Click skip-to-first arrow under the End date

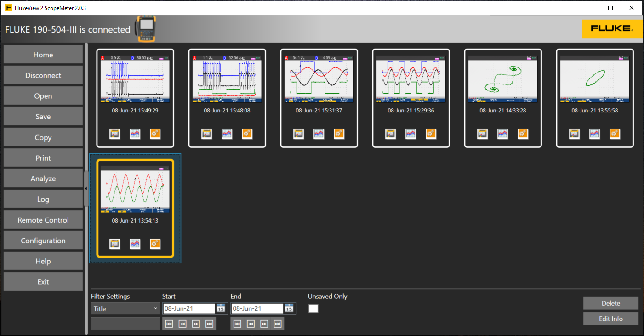[237, 323]
